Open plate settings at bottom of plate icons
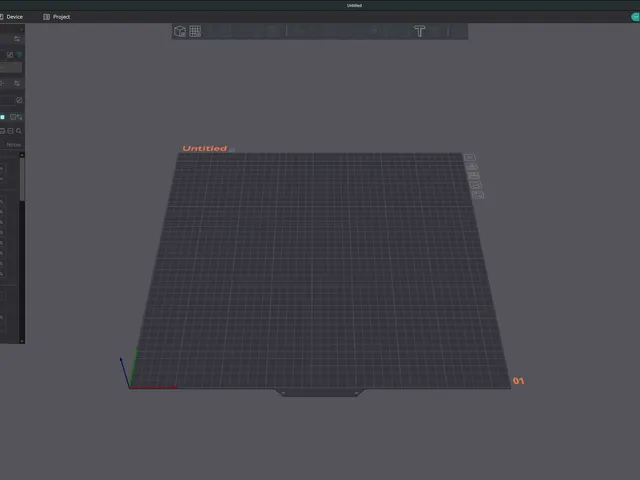Image resolution: width=640 pixels, height=480 pixels. coord(478,195)
